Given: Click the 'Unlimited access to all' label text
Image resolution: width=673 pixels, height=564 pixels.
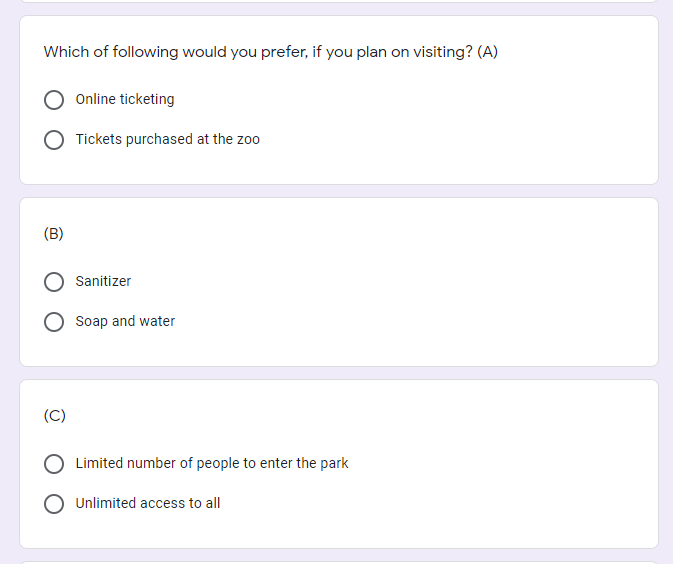Looking at the screenshot, I should point(148,504).
